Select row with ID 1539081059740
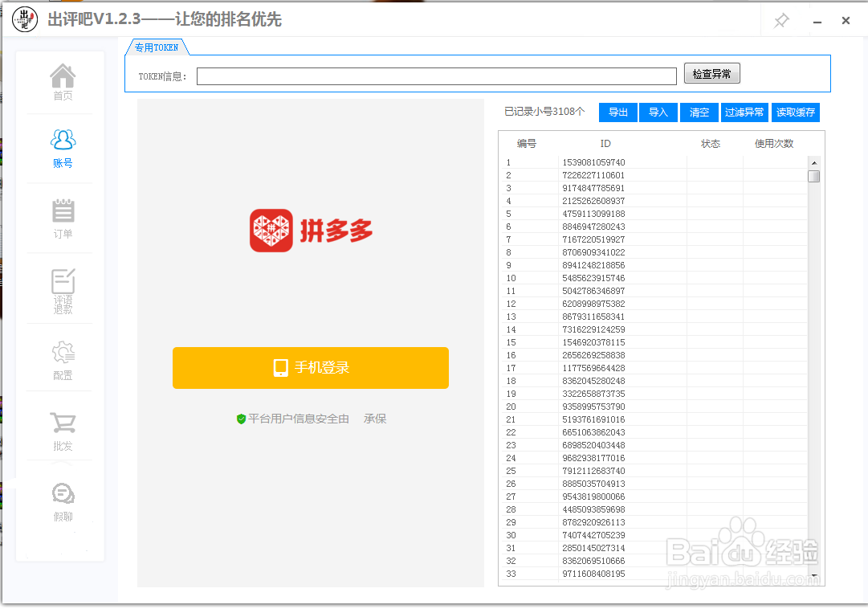The height and width of the screenshot is (609, 868). [x=654, y=162]
